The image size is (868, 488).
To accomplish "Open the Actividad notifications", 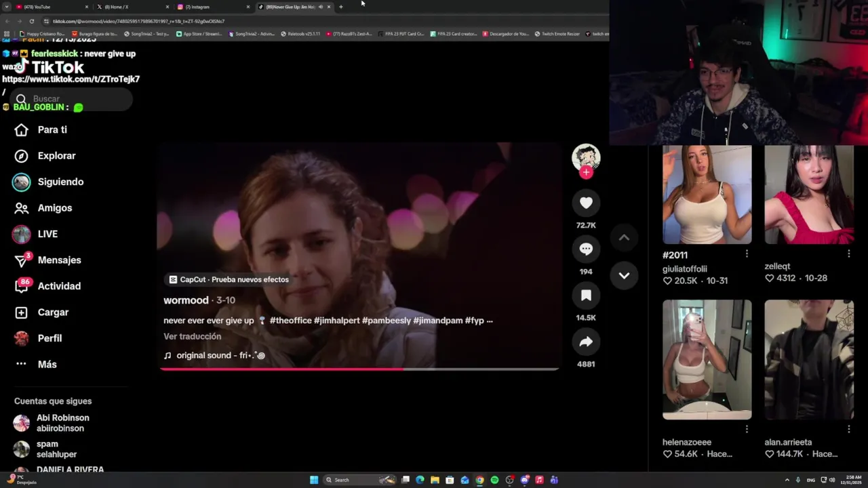I will [47, 286].
